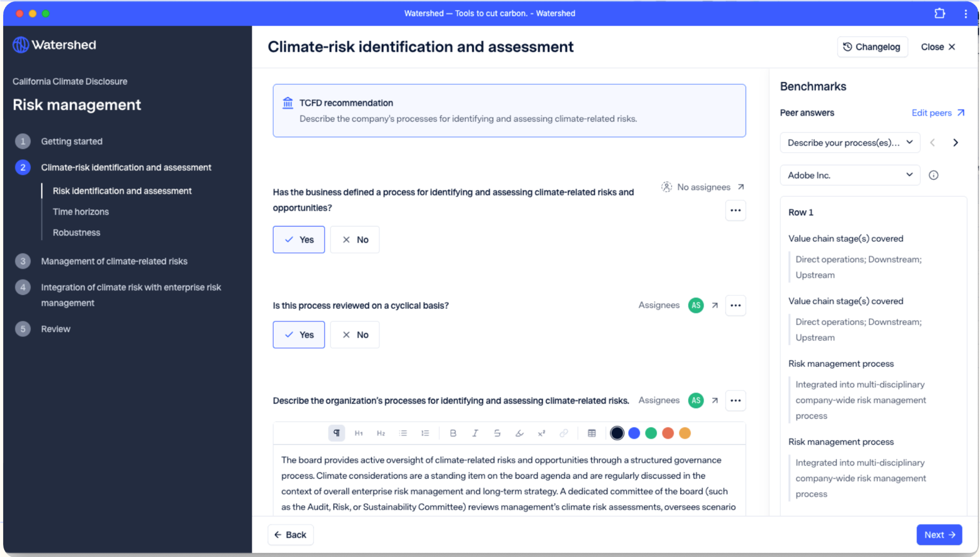Click the Edit peers link
980x557 pixels.
pos(938,113)
